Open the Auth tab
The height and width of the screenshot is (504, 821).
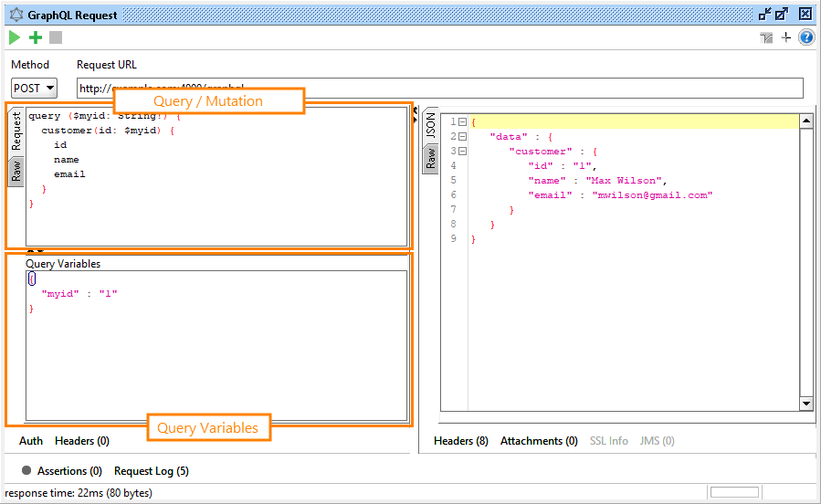coord(31,441)
